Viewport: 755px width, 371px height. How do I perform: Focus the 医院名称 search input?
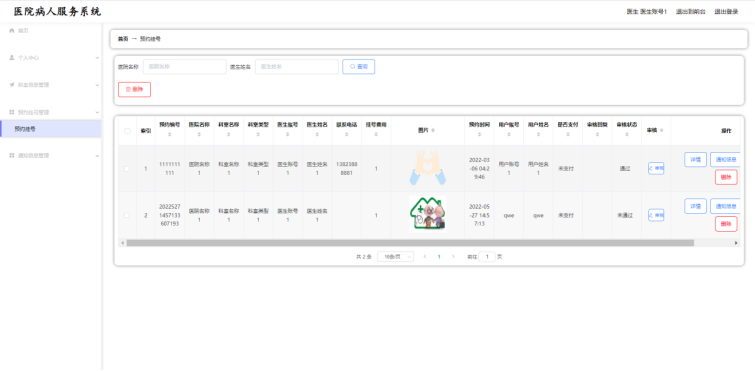coord(184,67)
